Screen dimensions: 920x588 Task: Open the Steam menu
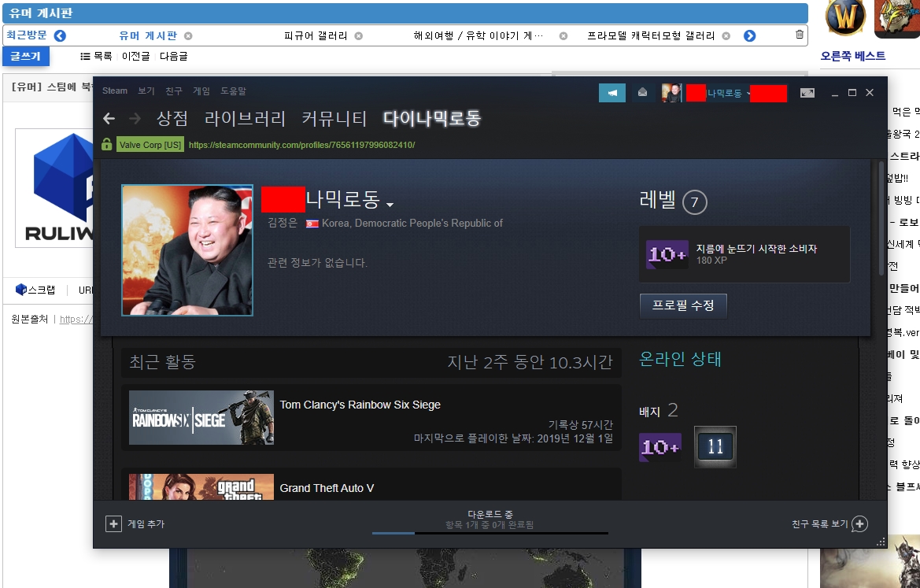[114, 91]
